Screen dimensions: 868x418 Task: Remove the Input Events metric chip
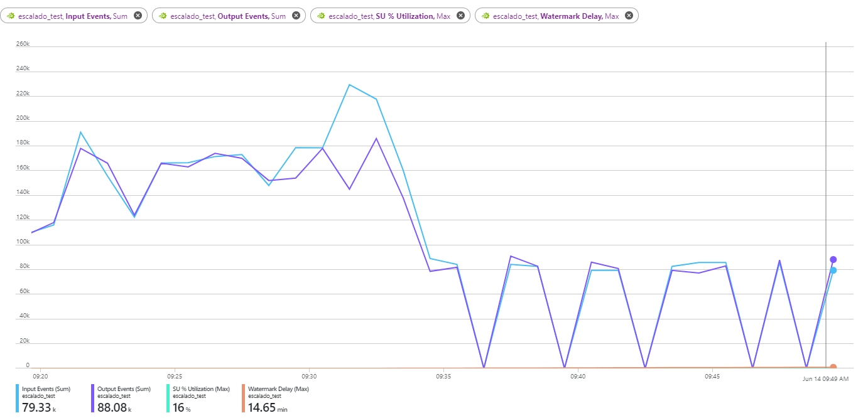pyautogui.click(x=138, y=16)
